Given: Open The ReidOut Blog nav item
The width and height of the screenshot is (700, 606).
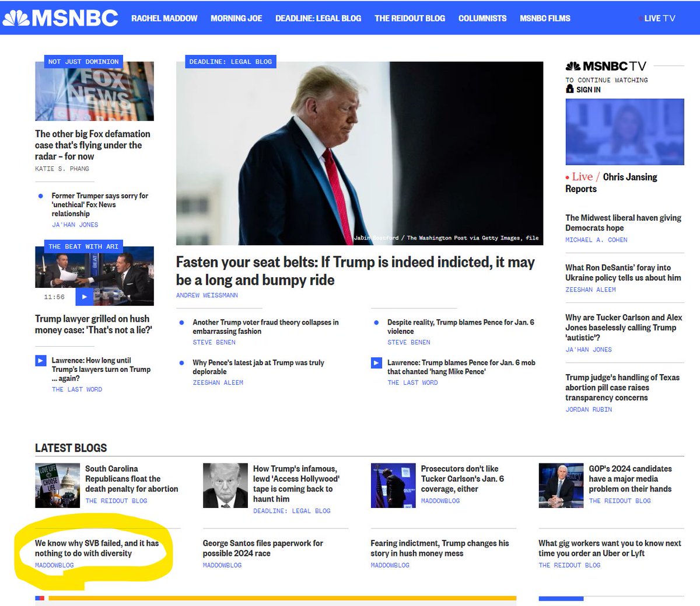Looking at the screenshot, I should [x=410, y=18].
